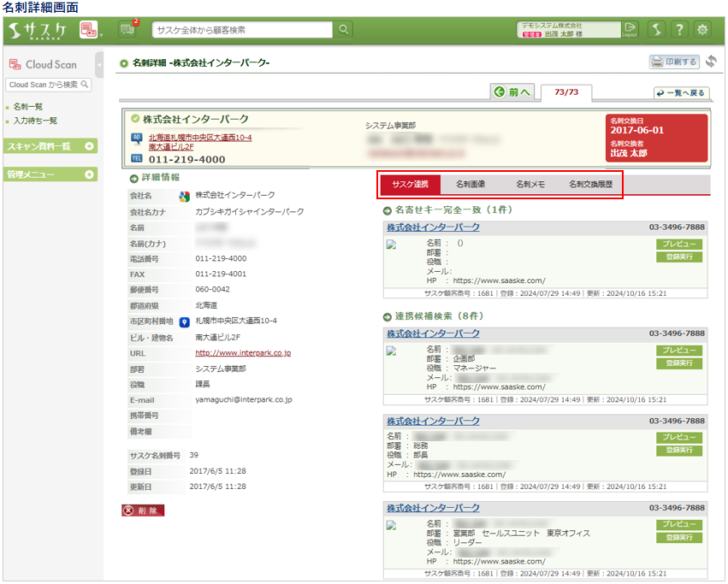728x584 pixels.
Task: Open the 北海道札幌市中央区 address link
Action: click(x=200, y=142)
